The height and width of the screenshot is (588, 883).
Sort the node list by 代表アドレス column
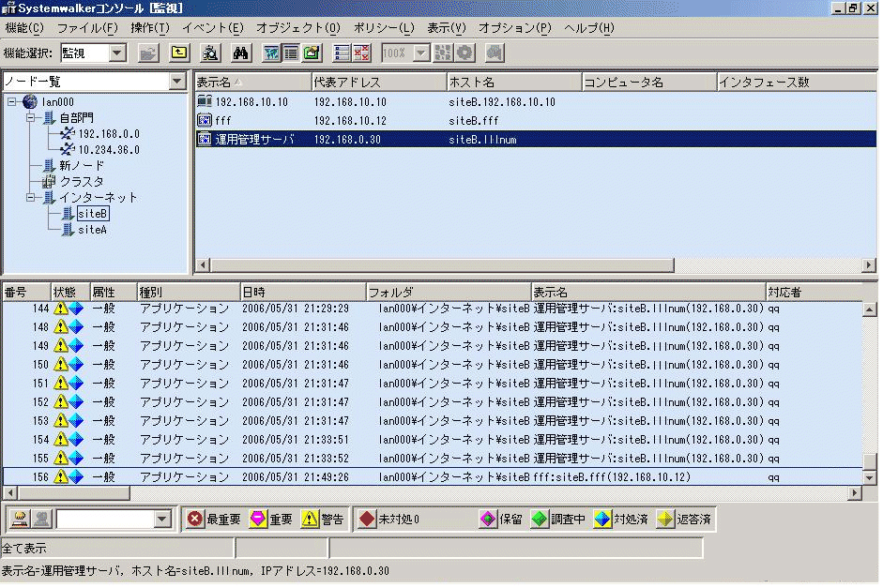pyautogui.click(x=379, y=83)
